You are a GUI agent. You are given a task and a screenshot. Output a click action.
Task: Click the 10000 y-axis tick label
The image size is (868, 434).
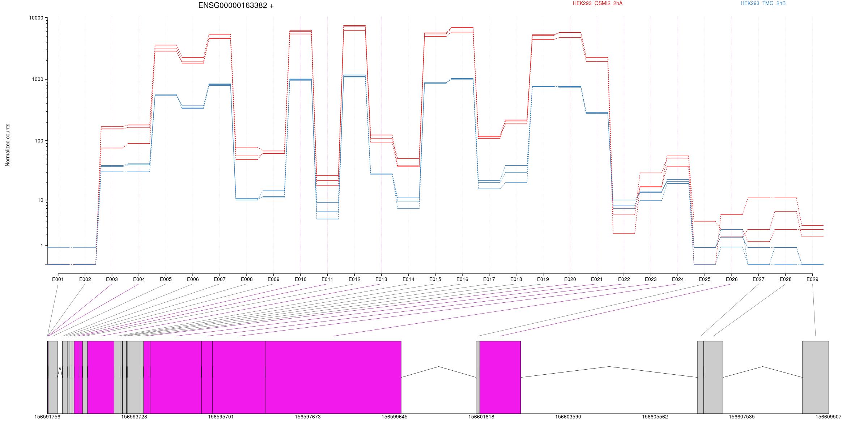point(36,18)
